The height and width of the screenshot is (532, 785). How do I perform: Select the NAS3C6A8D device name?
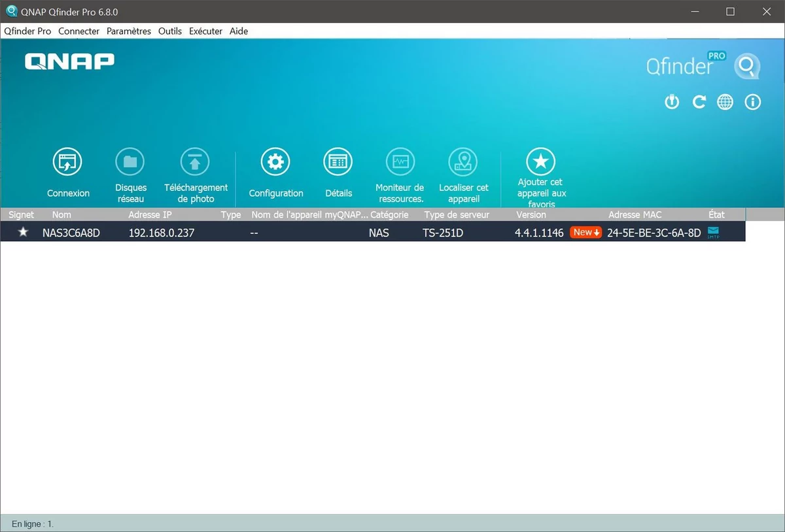pyautogui.click(x=71, y=232)
